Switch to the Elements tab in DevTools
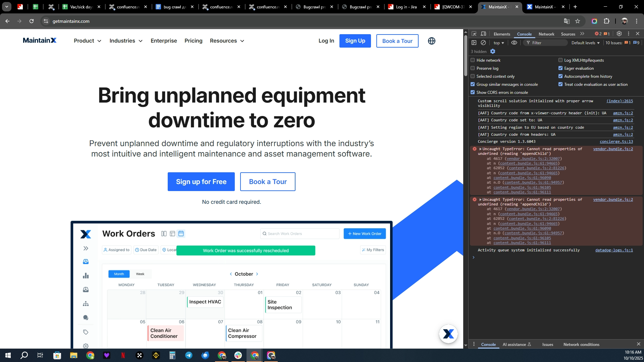Screen dimensions: 644x362 click(502, 34)
